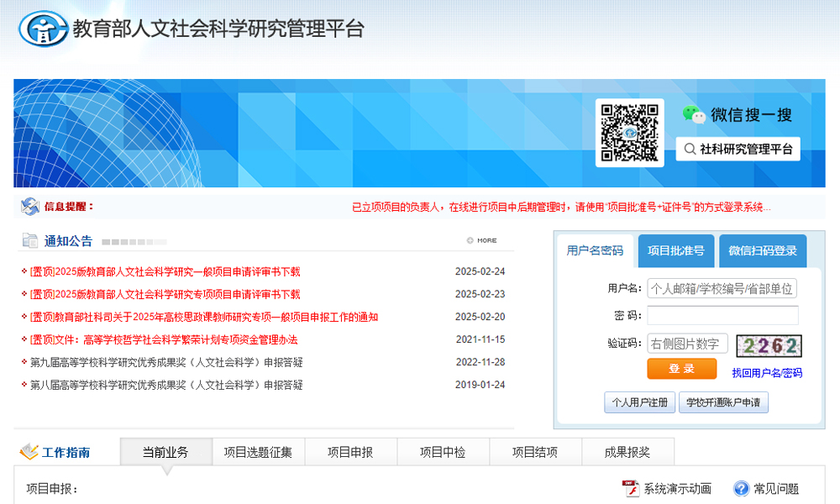Switch to 项目批准号 login tab
The image size is (840, 504).
click(x=676, y=251)
